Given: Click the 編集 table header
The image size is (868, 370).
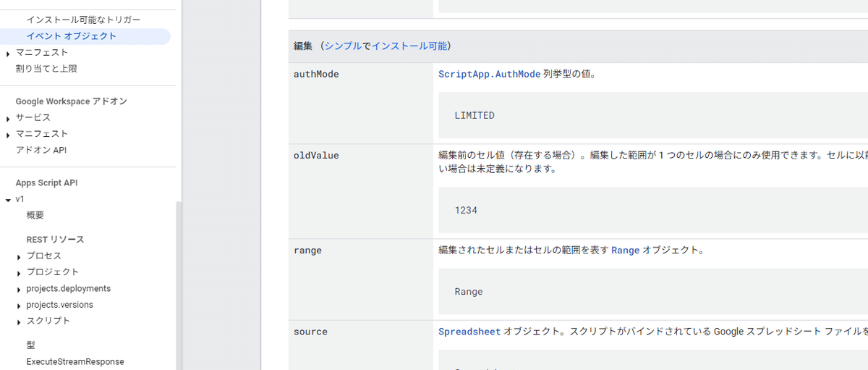Looking at the screenshot, I should (578, 46).
